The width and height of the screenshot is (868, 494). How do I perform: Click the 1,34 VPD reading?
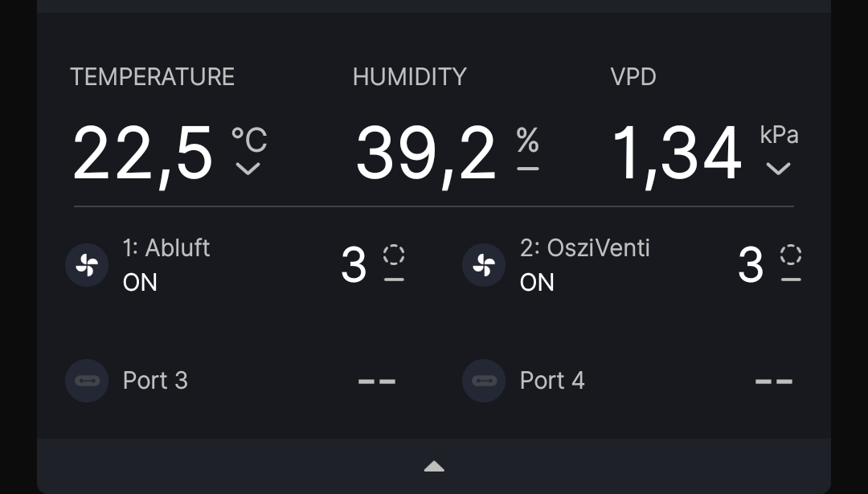click(677, 154)
